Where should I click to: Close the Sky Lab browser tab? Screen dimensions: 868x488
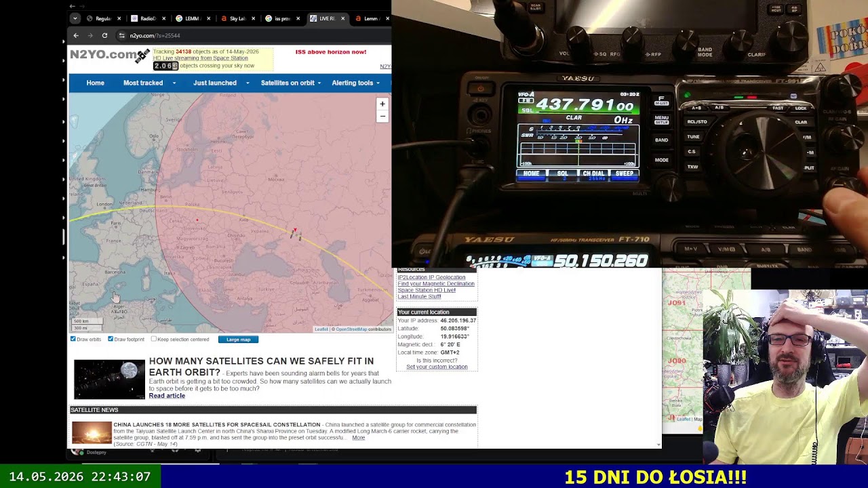pos(254,18)
